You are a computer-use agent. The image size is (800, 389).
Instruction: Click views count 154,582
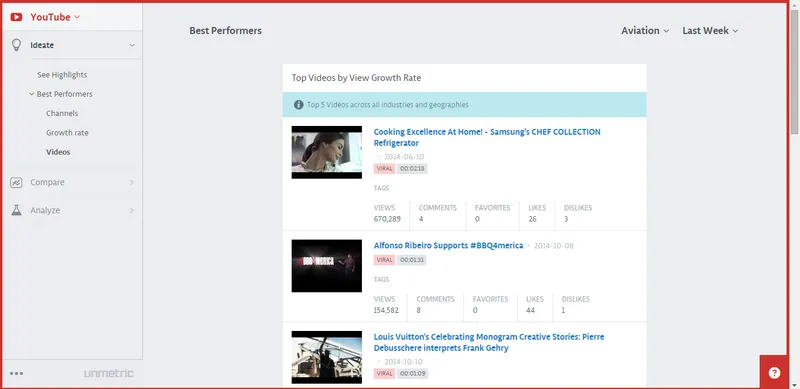click(x=386, y=310)
